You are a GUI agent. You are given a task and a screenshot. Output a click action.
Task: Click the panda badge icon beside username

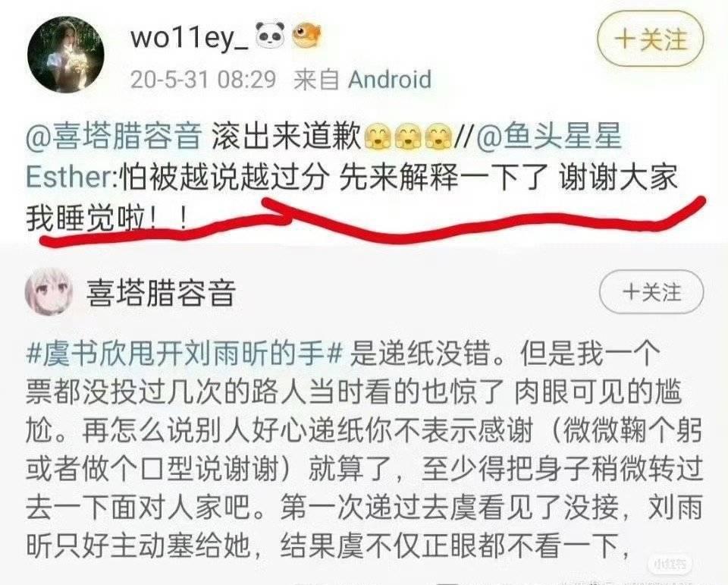(x=270, y=36)
